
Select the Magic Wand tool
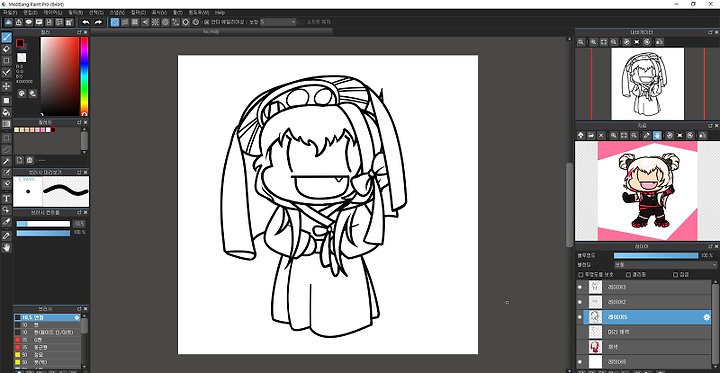pyautogui.click(x=6, y=161)
